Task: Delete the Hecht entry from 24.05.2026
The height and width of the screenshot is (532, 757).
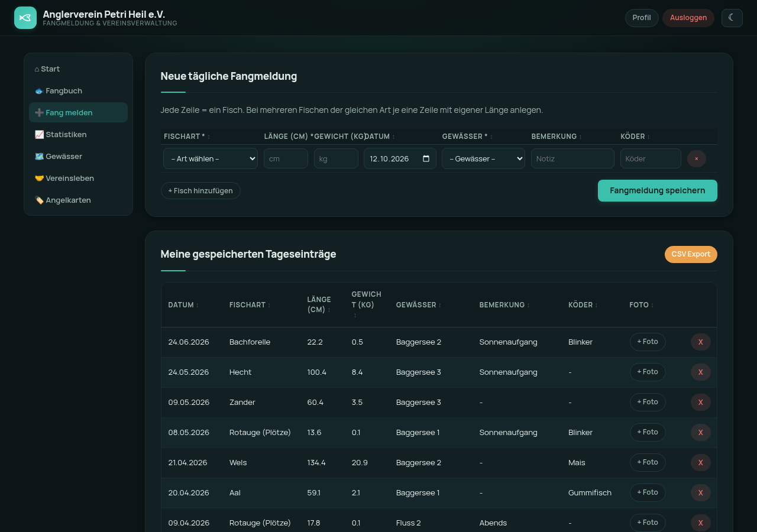Action: pyautogui.click(x=701, y=372)
